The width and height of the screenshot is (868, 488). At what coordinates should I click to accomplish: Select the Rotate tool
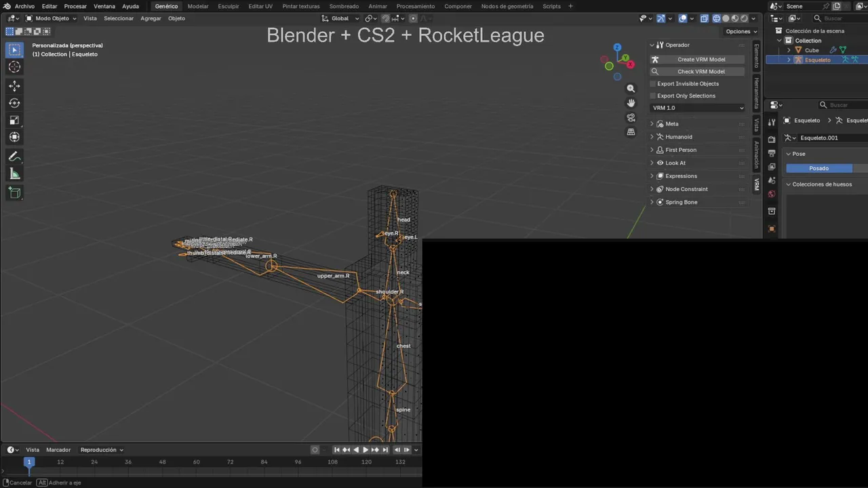(x=14, y=103)
